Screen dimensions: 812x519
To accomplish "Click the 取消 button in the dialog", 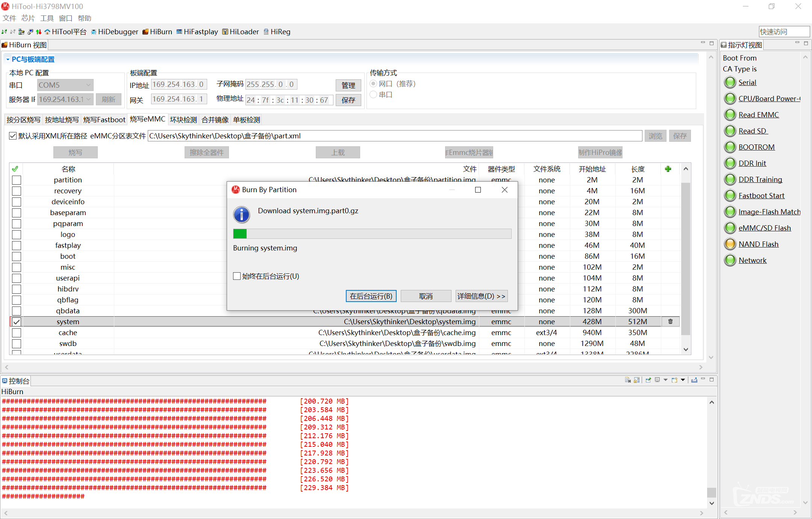I will pos(426,296).
